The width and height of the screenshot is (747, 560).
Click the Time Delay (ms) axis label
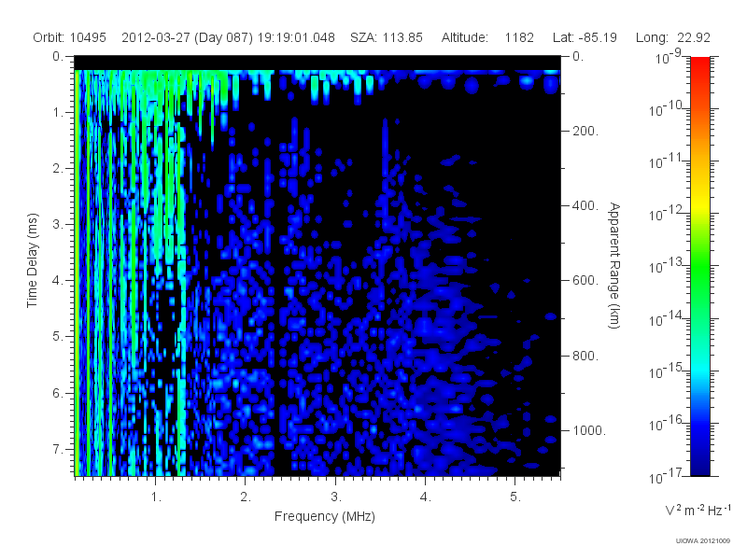tap(32, 260)
